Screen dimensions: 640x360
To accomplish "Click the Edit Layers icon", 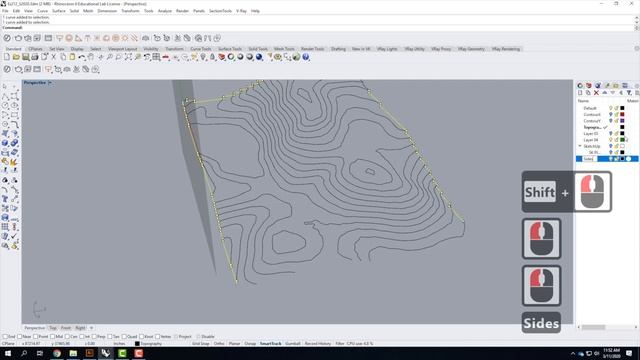I will (222, 57).
